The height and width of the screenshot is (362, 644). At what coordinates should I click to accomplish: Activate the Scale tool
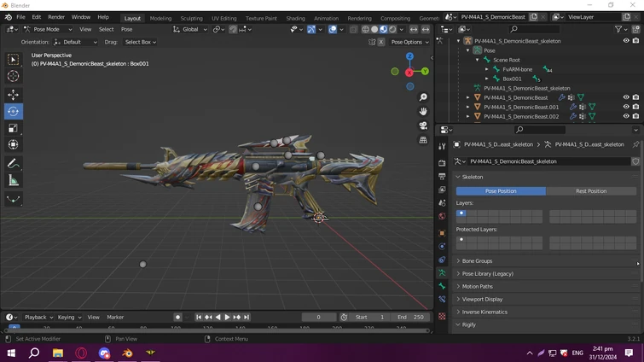pyautogui.click(x=13, y=128)
